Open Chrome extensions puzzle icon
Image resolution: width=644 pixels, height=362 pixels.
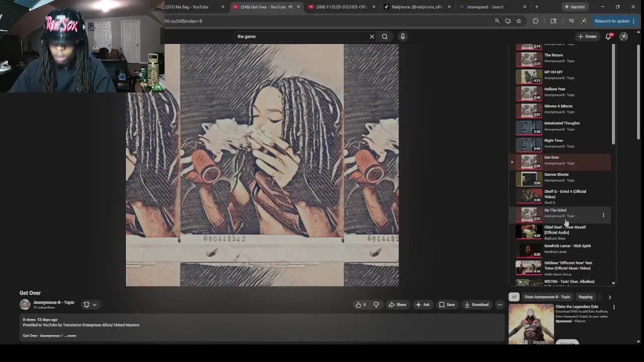(535, 21)
